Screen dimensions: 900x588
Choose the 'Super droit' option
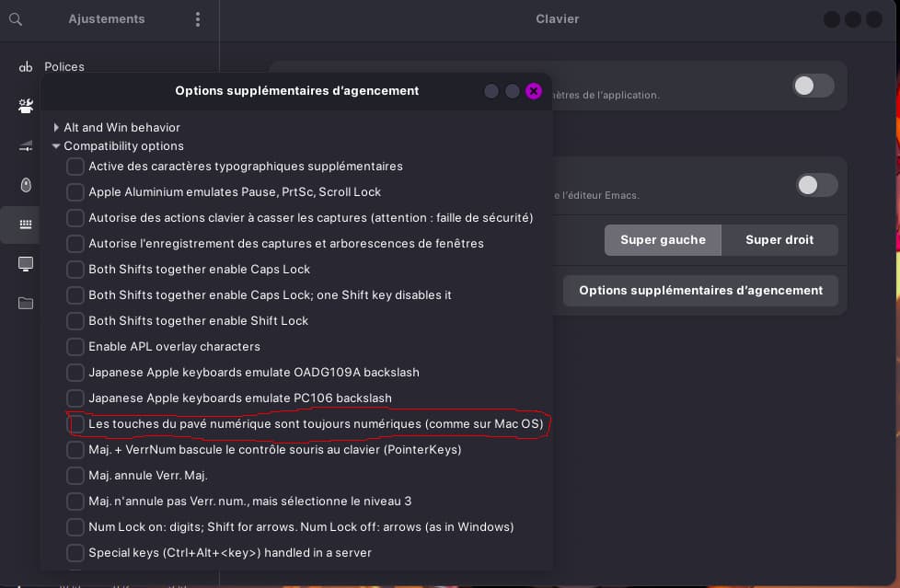(779, 240)
